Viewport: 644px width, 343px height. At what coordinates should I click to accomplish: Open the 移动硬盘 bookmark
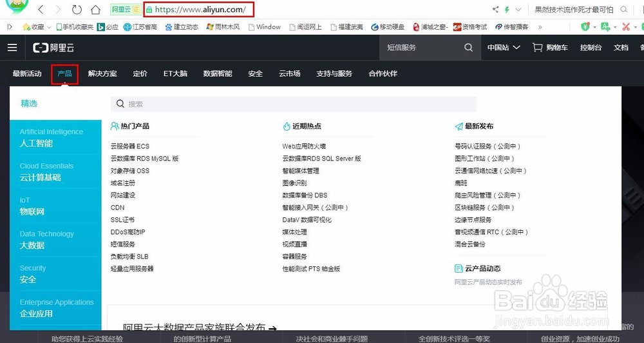pos(388,26)
